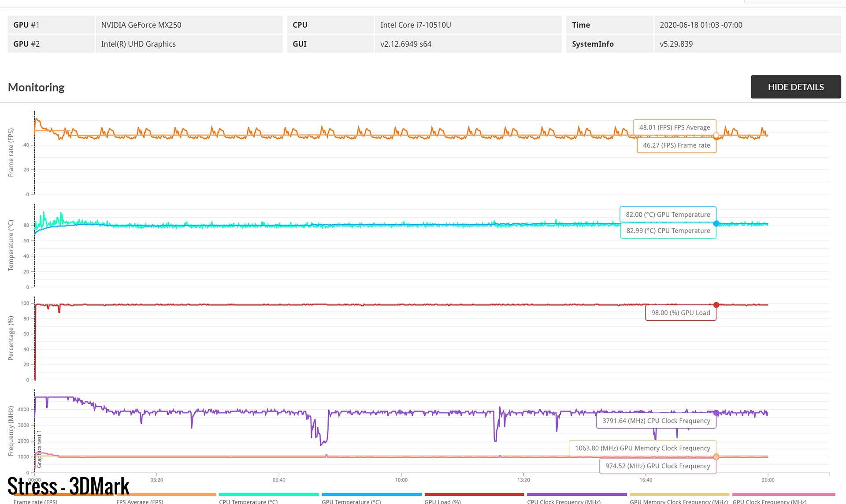The image size is (846, 504).
Task: Toggle CPU Temperature legend series
Action: point(248,501)
